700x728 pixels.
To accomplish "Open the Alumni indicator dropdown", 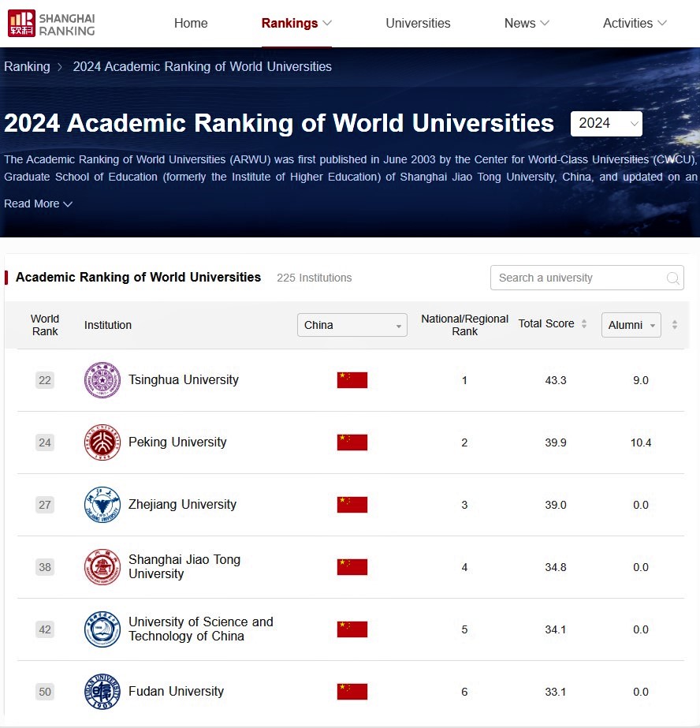I will click(x=631, y=325).
